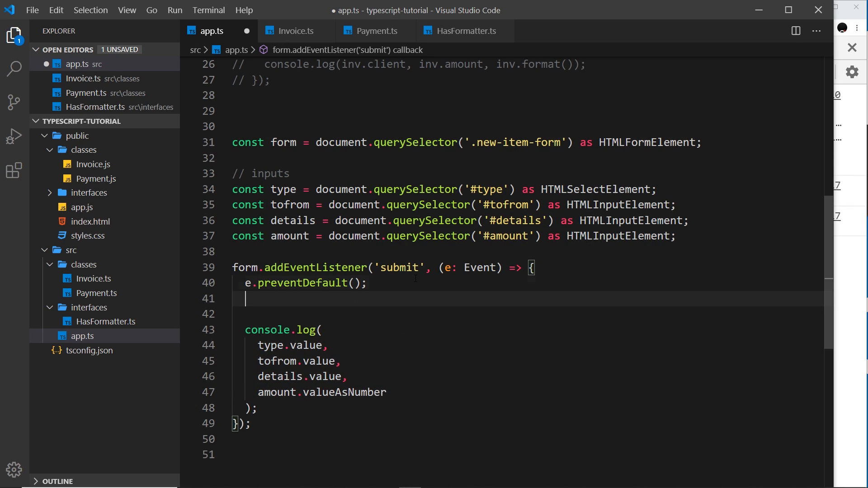Expand the public interfaces folder
The width and height of the screenshot is (868, 488).
coord(50,192)
